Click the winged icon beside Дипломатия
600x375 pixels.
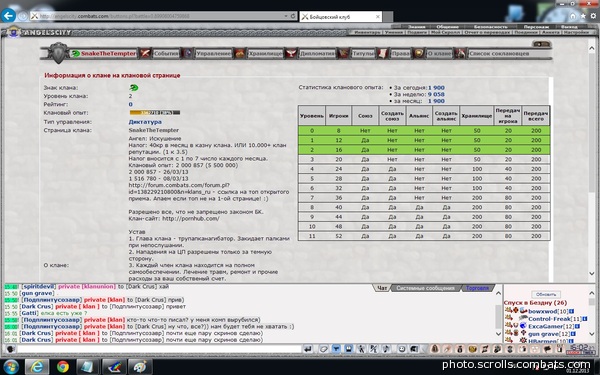pyautogui.click(x=291, y=53)
